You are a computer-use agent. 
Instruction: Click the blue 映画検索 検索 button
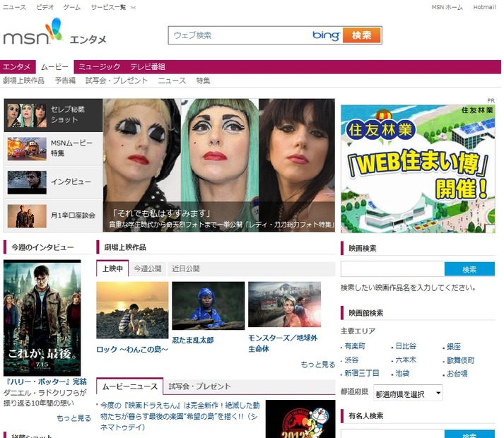[x=469, y=269]
